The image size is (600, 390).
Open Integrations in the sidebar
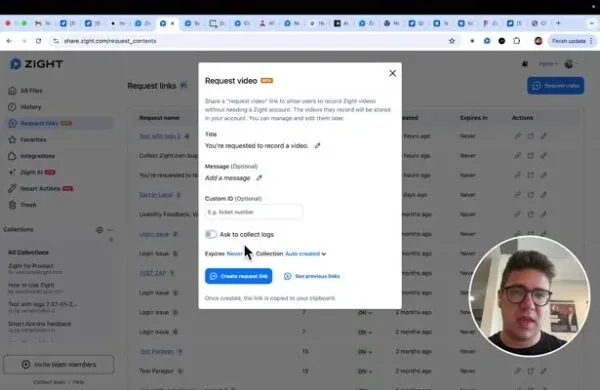pos(38,156)
